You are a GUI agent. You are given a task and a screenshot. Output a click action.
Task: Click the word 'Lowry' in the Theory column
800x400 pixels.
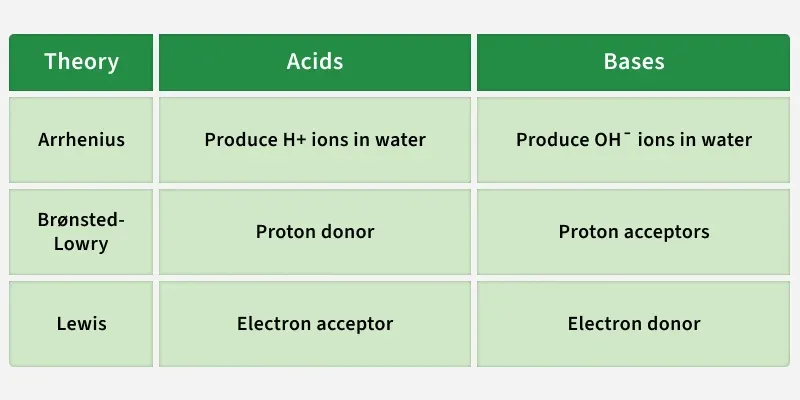tap(81, 243)
